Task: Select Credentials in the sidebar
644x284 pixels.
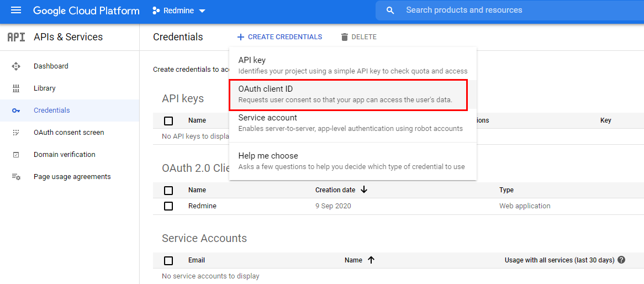Action: [70, 111]
